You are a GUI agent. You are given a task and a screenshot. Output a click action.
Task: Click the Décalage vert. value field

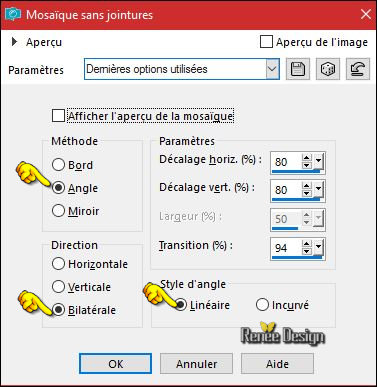[x=286, y=190]
